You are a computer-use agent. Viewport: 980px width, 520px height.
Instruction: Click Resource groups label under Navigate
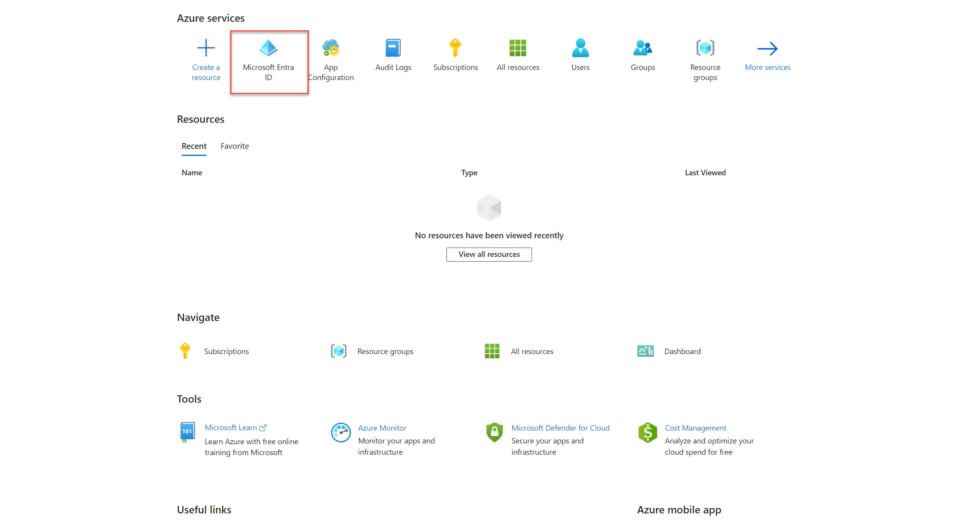(385, 351)
